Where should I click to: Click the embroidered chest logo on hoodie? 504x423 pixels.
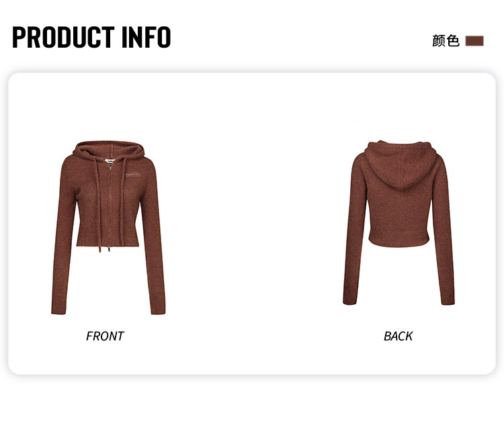coord(133,175)
